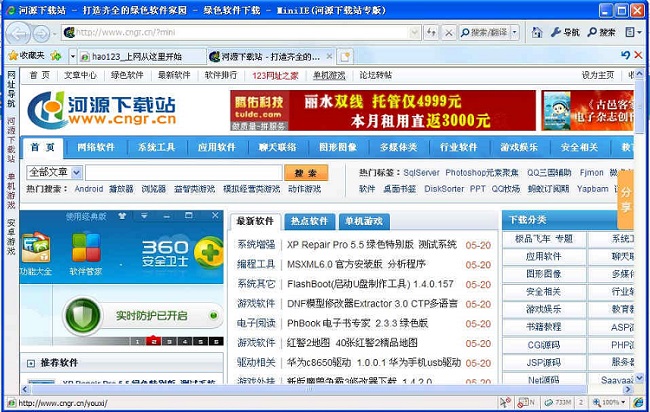650x412 pixels.
Task: Open the 安全相关 nav category
Action: point(579,147)
